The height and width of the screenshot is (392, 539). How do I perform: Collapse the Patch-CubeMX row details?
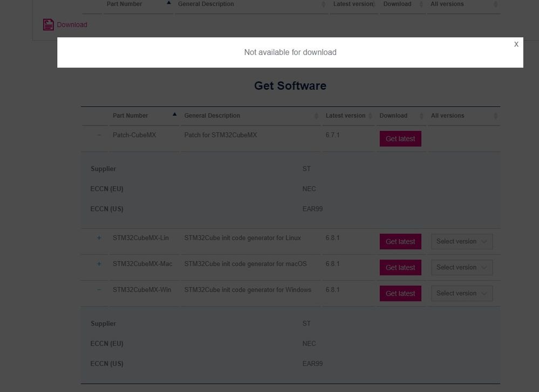click(x=99, y=135)
